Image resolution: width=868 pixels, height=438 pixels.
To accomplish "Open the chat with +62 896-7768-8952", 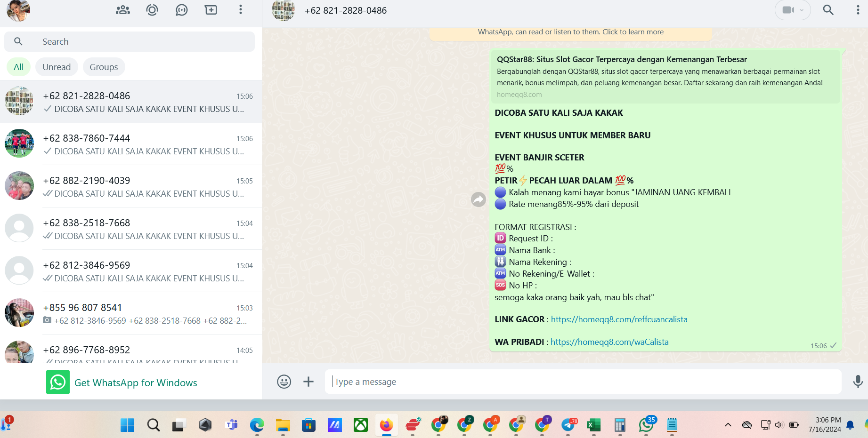I will pos(131,349).
